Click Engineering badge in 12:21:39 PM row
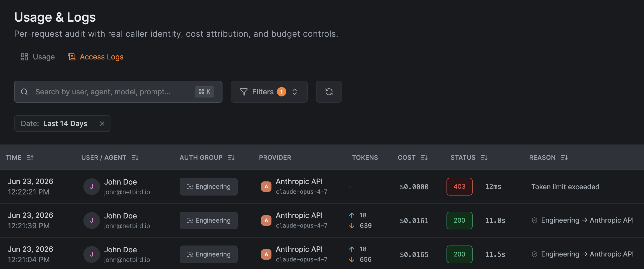The width and height of the screenshot is (644, 269). click(209, 221)
